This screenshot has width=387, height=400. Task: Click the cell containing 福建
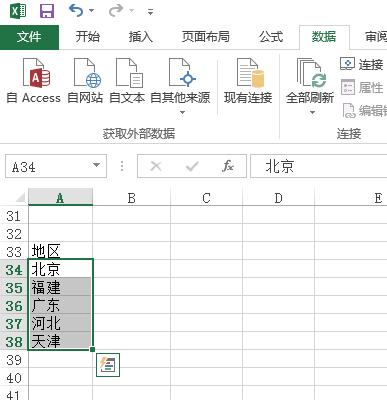(60, 287)
